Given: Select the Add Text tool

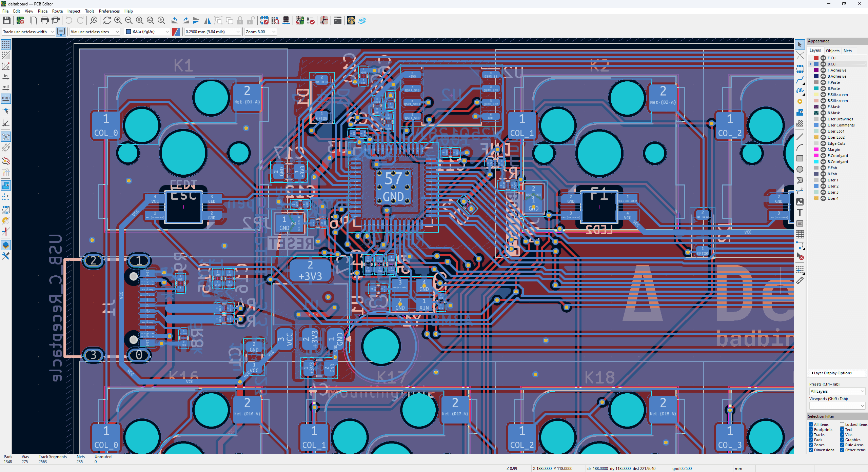Looking at the screenshot, I should [x=800, y=213].
